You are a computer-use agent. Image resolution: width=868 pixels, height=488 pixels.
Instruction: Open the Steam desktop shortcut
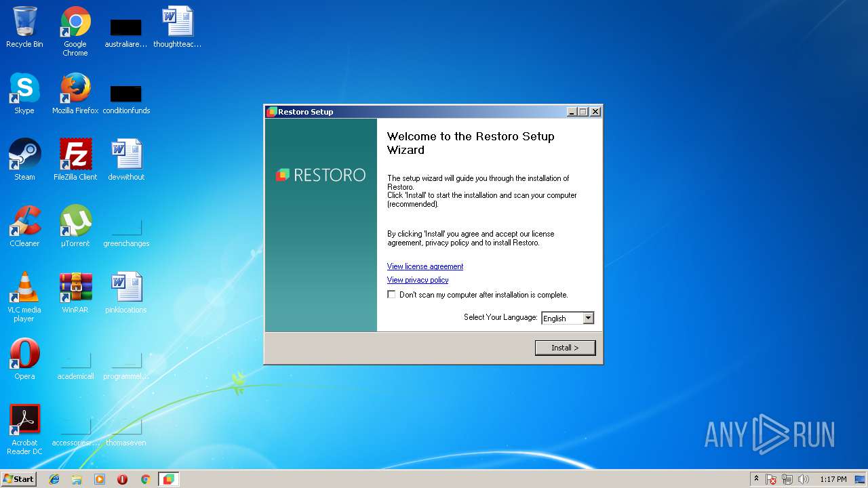point(24,160)
